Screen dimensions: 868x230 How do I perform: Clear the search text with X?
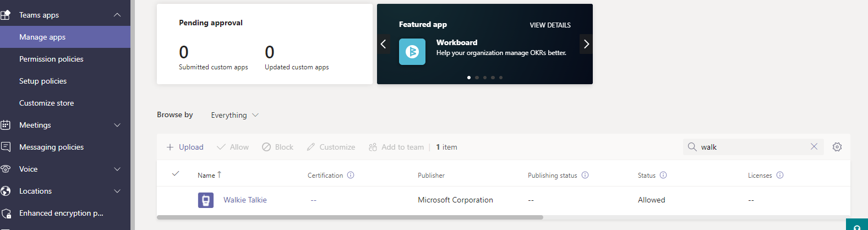[814, 146]
